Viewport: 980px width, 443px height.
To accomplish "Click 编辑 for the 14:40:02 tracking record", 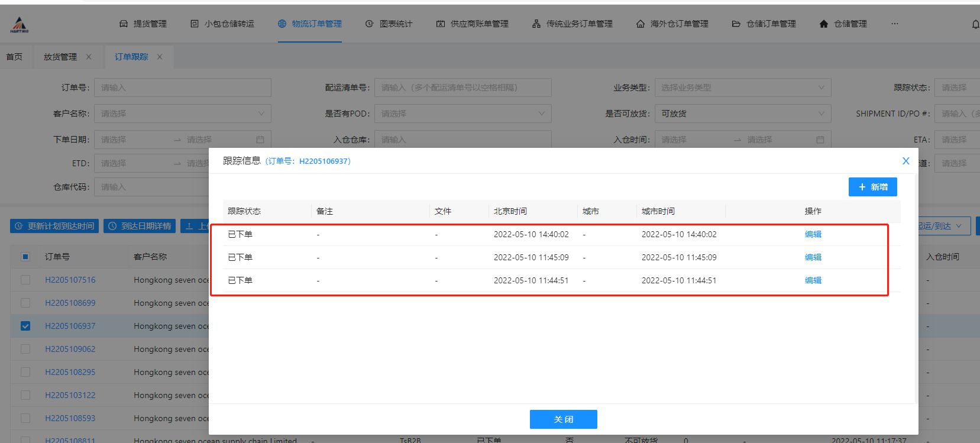I will (813, 234).
